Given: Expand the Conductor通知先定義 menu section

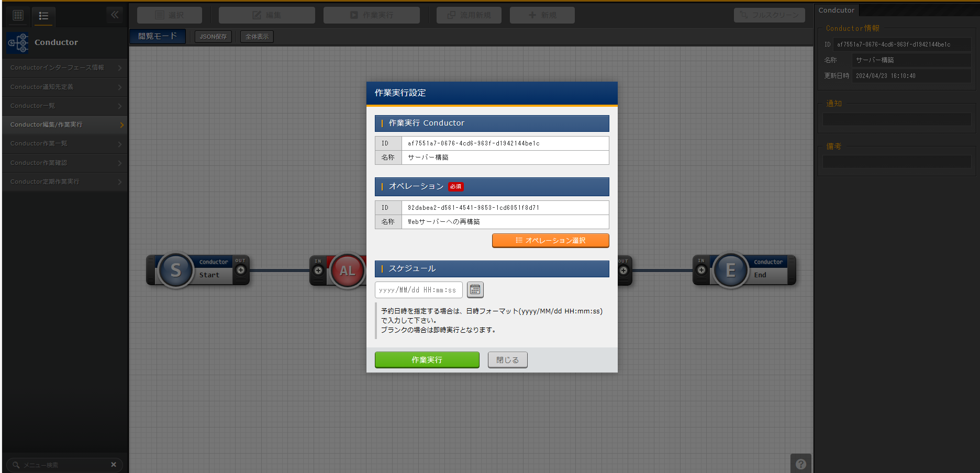Looking at the screenshot, I should coord(64,87).
